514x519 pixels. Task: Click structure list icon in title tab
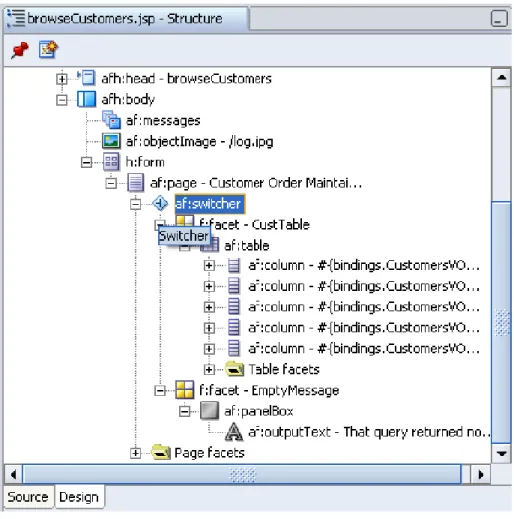(x=16, y=18)
